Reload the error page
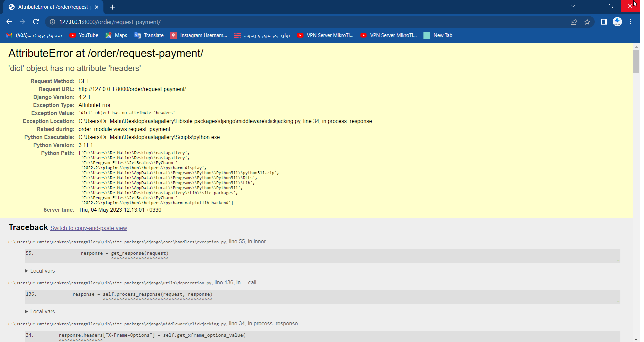The image size is (644, 342). tap(36, 22)
